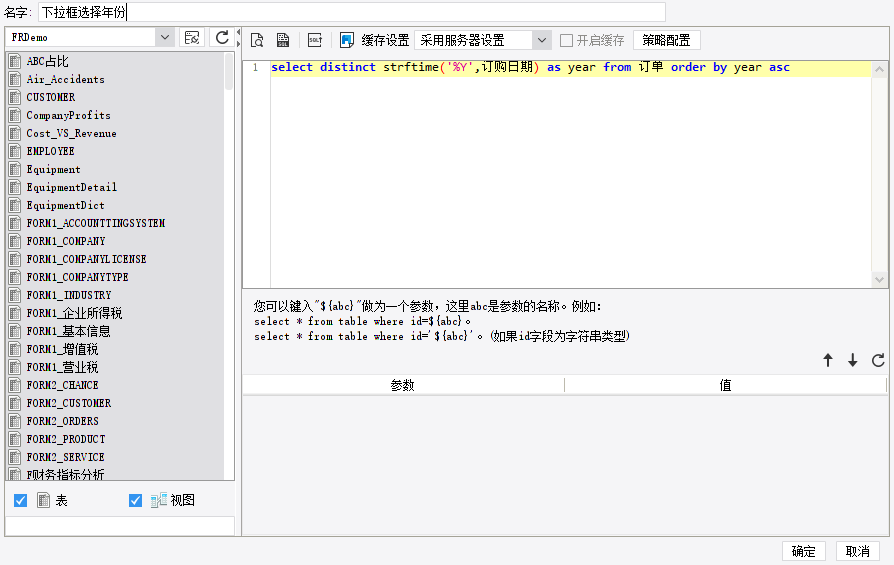Click the 值 column header

(725, 385)
